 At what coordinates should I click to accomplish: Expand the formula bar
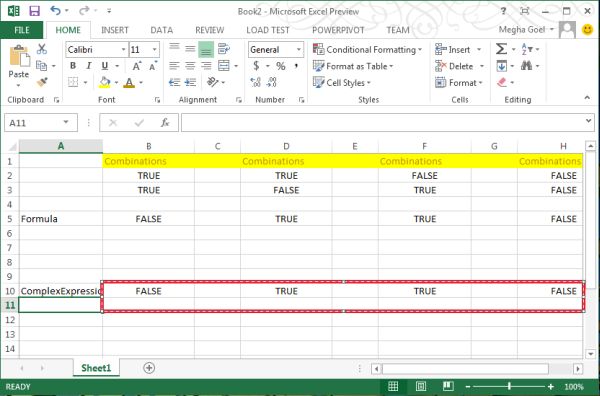click(x=589, y=121)
